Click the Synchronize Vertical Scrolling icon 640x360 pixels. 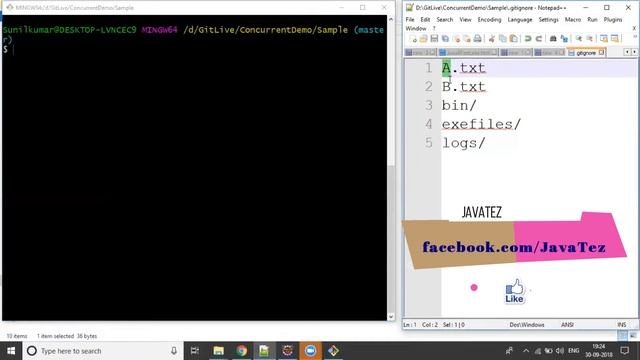[x=604, y=39]
